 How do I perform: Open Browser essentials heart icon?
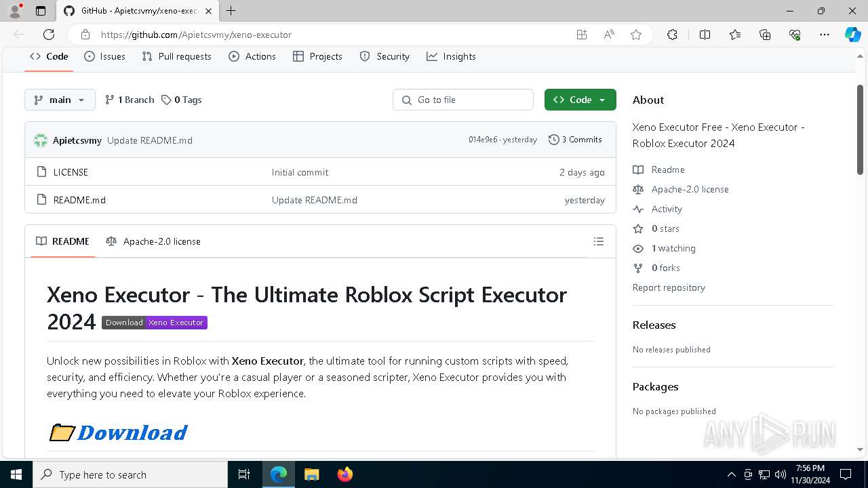tap(795, 35)
